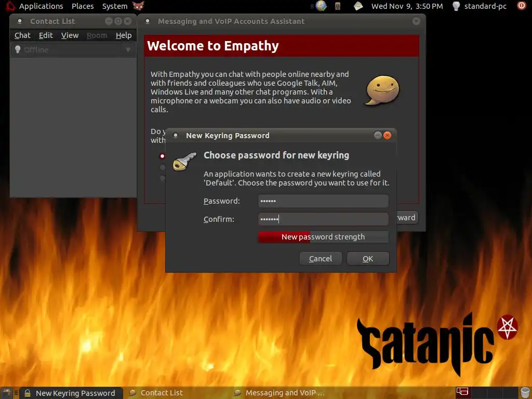The image size is (532, 399).
Task: Click the date and time clock in panel
Action: tap(407, 6)
